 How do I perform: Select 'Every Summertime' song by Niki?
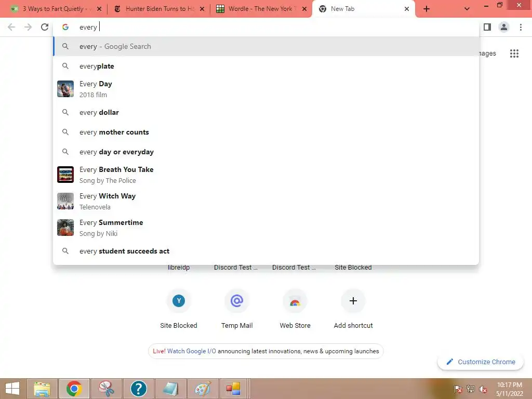click(x=266, y=228)
